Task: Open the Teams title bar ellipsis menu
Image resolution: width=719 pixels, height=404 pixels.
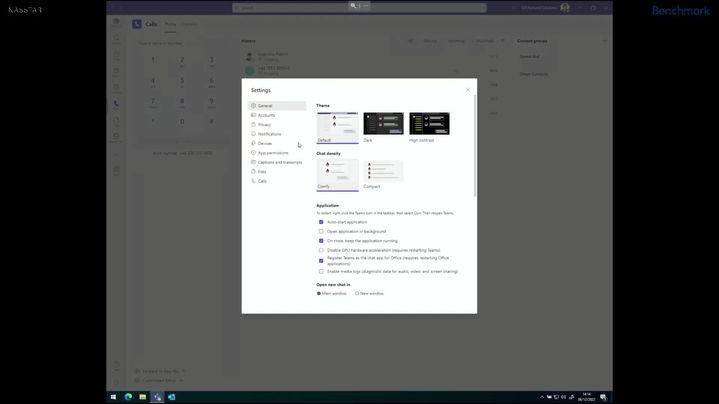Action: tap(514, 8)
